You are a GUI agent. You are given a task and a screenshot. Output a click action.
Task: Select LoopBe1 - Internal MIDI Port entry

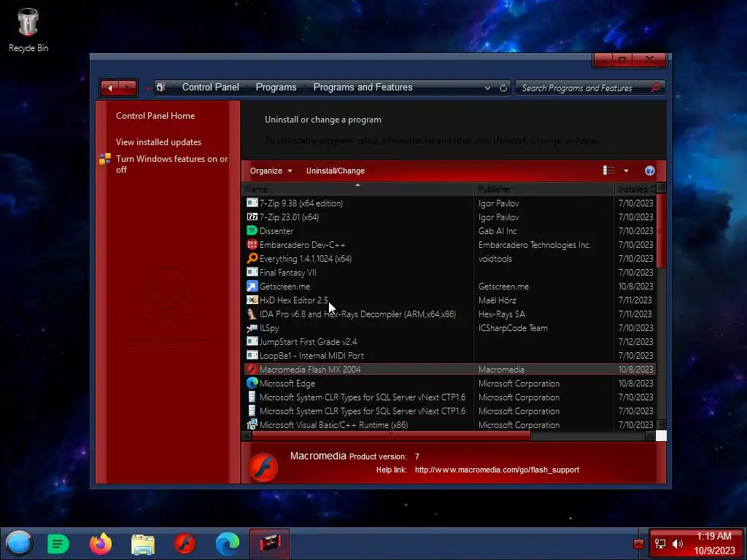click(449, 355)
